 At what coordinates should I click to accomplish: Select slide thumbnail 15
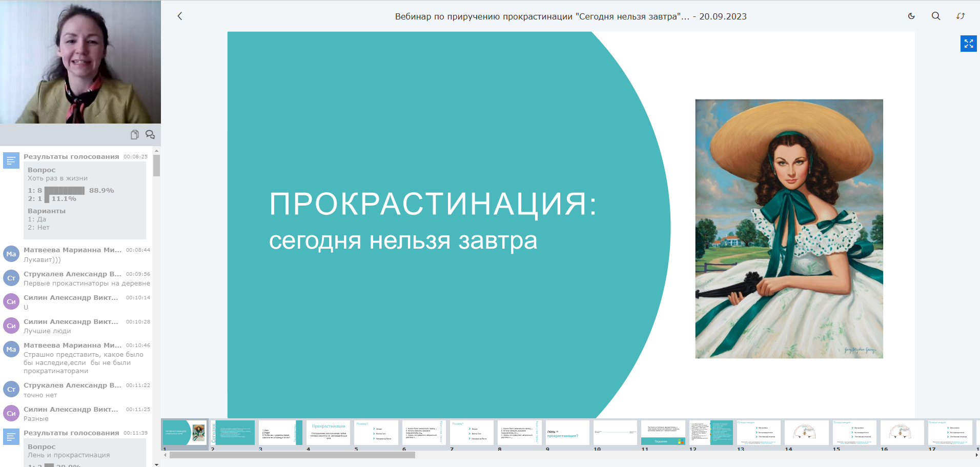click(854, 432)
